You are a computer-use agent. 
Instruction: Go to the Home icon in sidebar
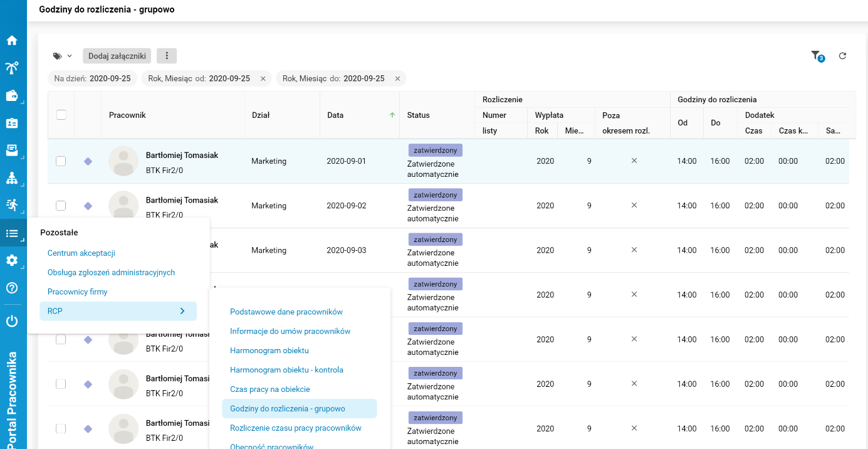[x=12, y=41]
